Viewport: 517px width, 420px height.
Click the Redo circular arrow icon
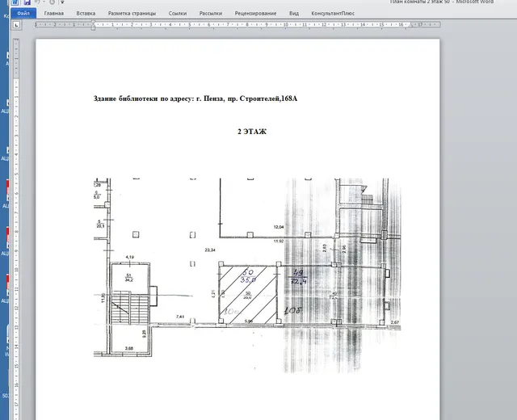pos(52,2)
